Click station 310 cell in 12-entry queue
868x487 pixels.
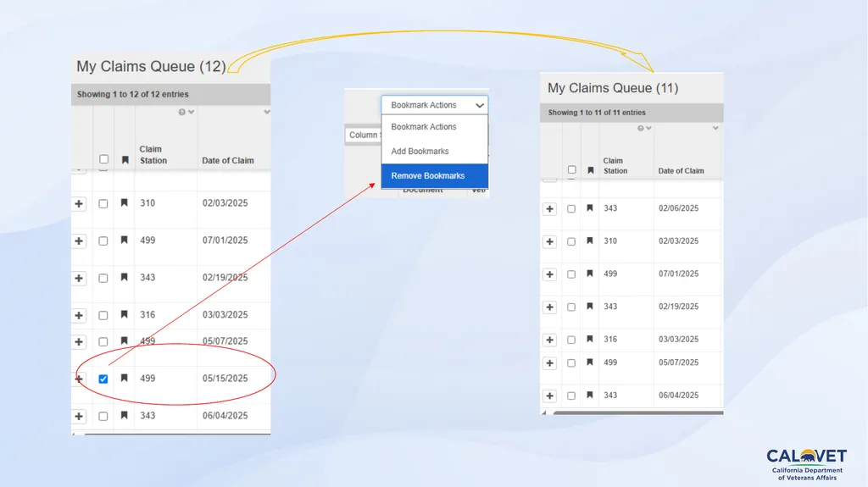(147, 203)
